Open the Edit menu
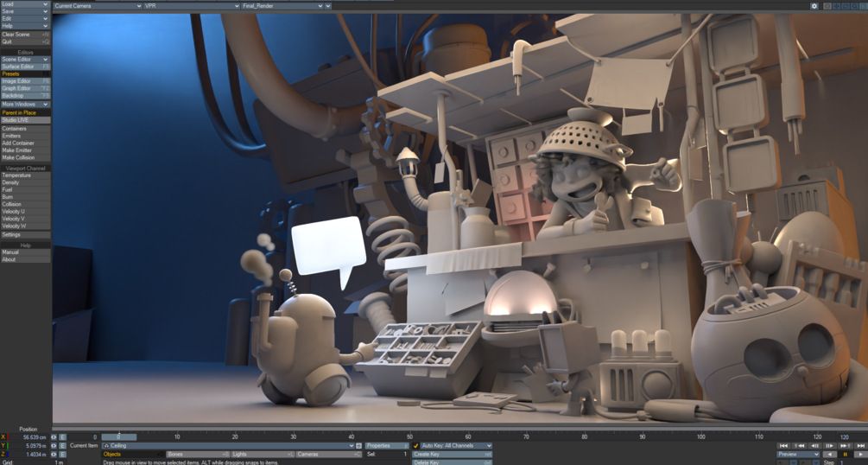Screen dimensions: 868x465 25,18
